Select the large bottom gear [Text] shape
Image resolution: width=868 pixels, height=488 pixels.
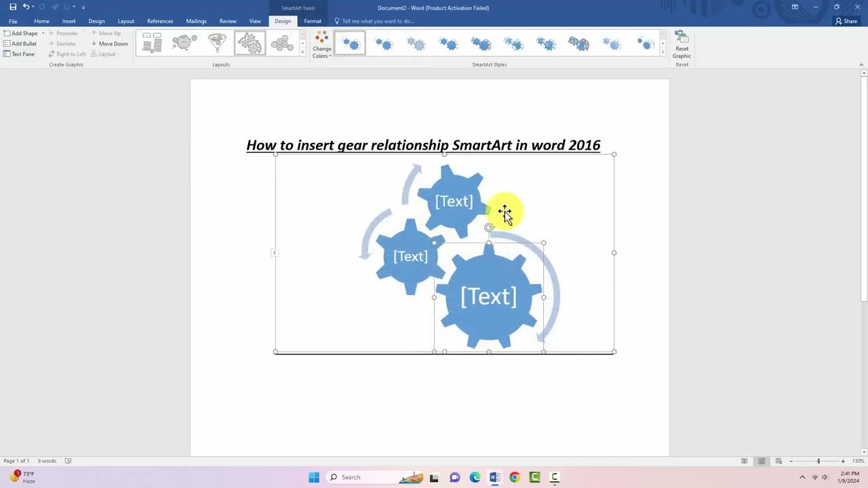(x=489, y=296)
